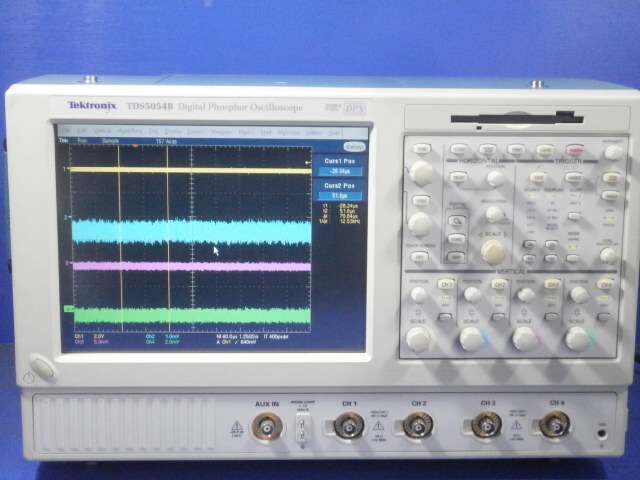Toggle the Touch Screen OFF button

pyautogui.click(x=419, y=257)
